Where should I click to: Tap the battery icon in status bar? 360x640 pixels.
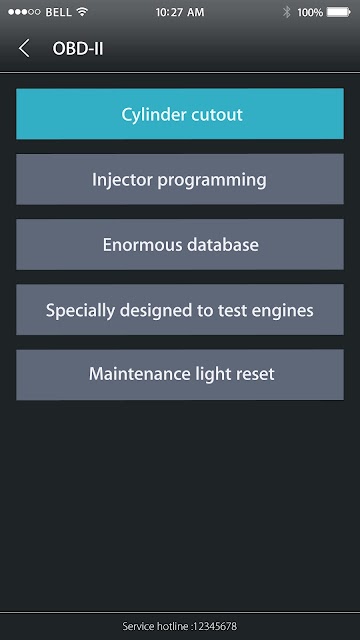339,12
